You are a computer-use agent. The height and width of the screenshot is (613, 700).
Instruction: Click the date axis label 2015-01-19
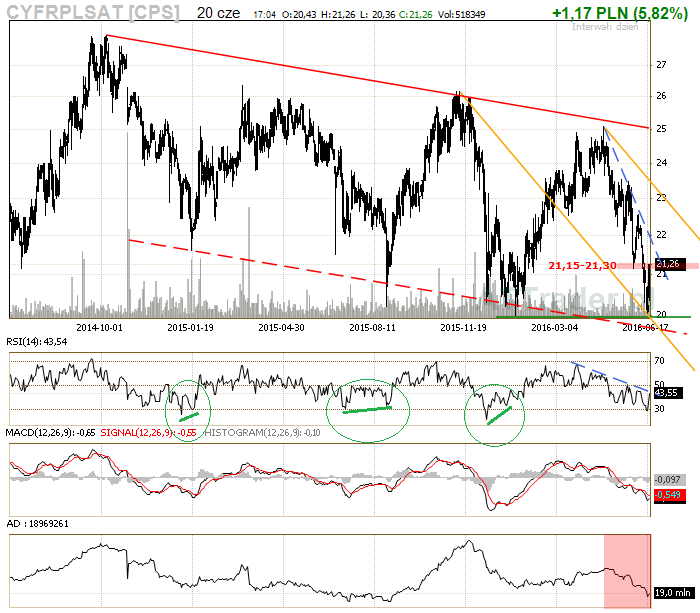[190, 327]
